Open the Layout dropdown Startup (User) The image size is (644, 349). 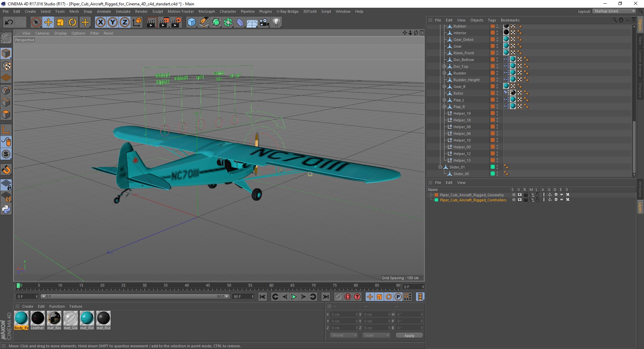[x=614, y=11]
